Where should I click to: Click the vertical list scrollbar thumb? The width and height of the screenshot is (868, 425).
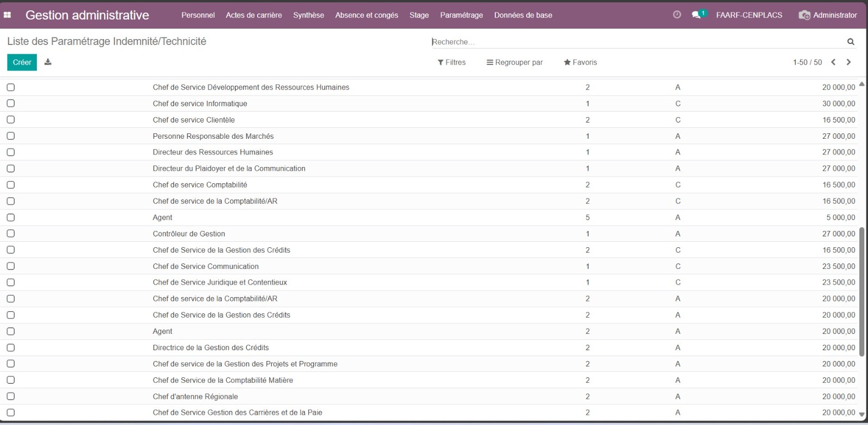click(x=861, y=290)
